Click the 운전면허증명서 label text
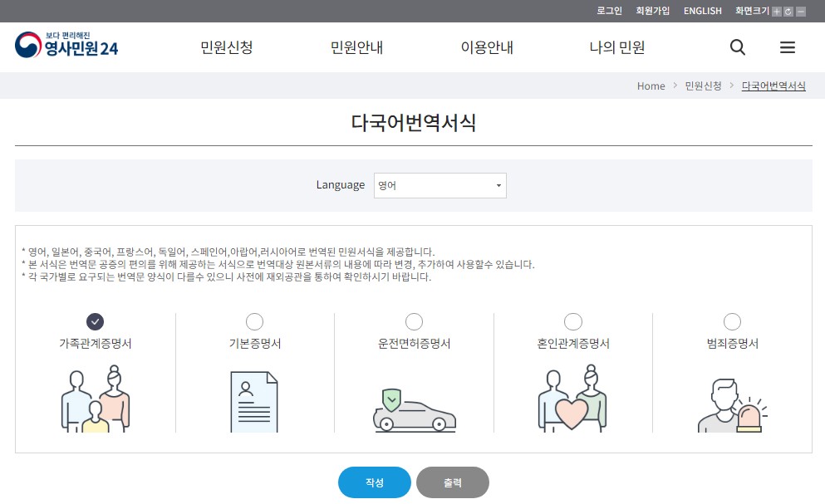This screenshot has height=504, width=825. coord(414,344)
